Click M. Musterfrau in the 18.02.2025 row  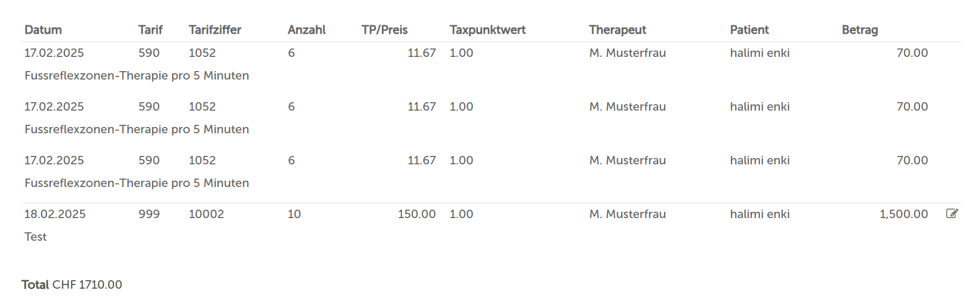point(628,214)
